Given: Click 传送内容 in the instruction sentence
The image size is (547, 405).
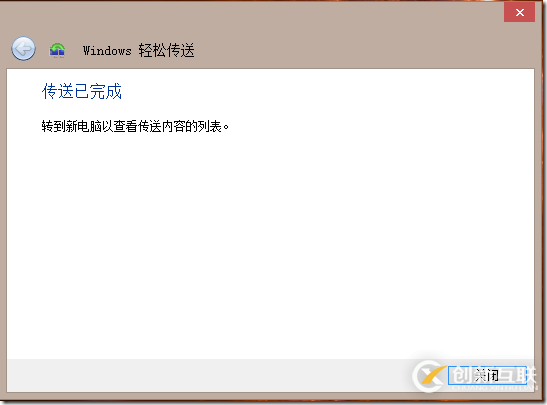Looking at the screenshot, I should coord(161,126).
